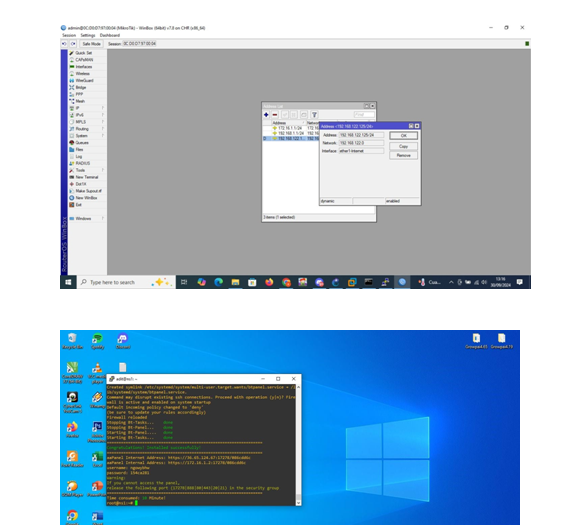The width and height of the screenshot is (563, 525).
Task: Click the Windows Start button on taskbar
Action: click(68, 282)
